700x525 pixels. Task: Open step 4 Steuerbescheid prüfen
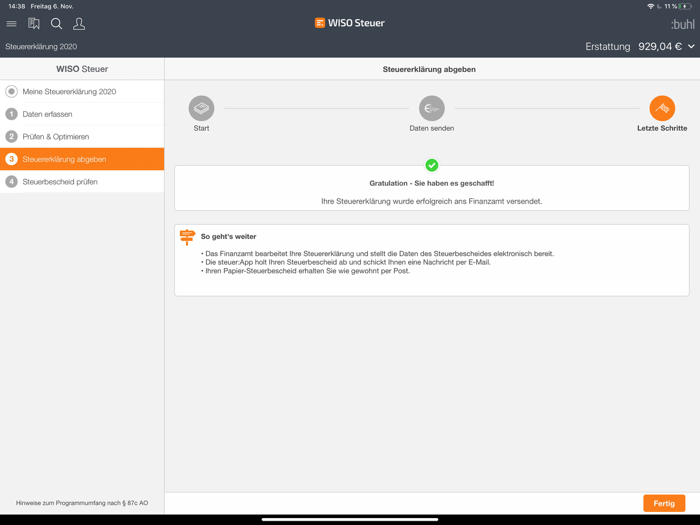tap(60, 182)
